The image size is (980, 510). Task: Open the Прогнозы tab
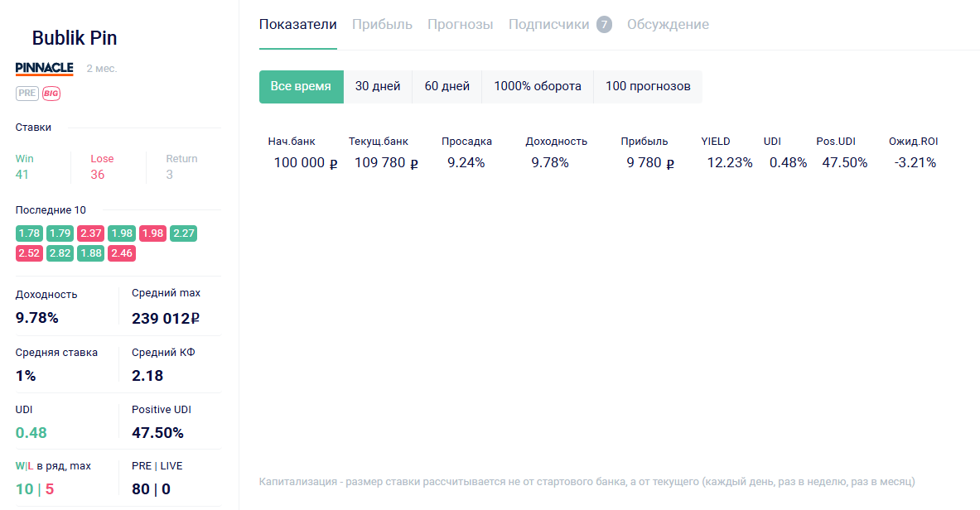(460, 25)
